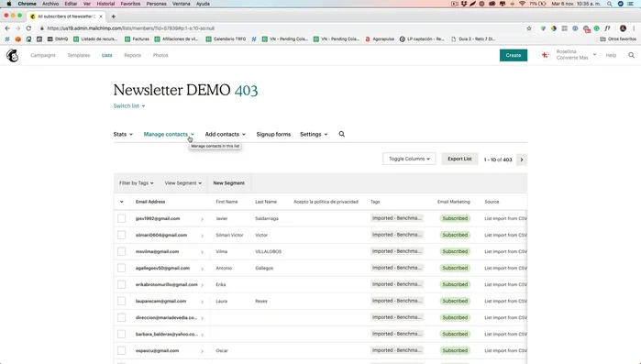Open the Settings dropdown
This screenshot has height=364, width=641.
314,134
